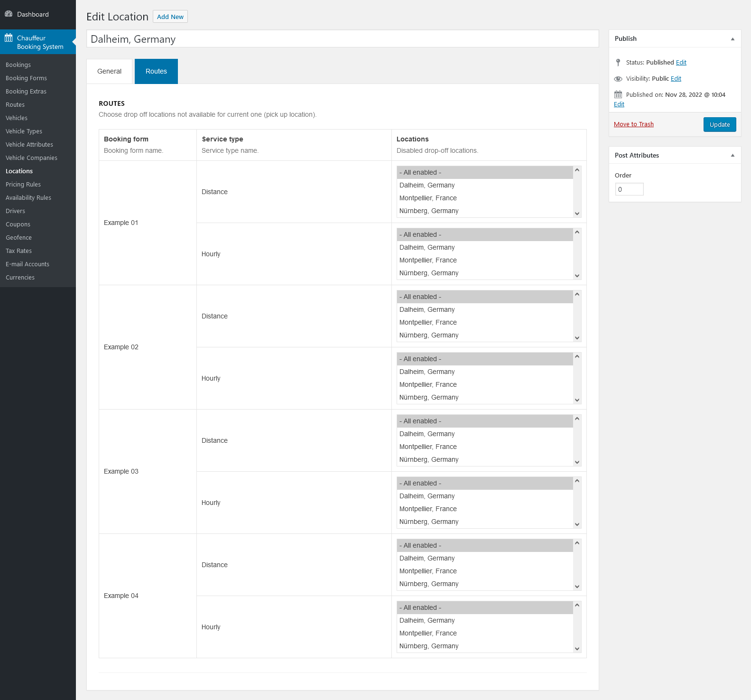Click the Add New button
The image size is (751, 700).
(x=170, y=17)
